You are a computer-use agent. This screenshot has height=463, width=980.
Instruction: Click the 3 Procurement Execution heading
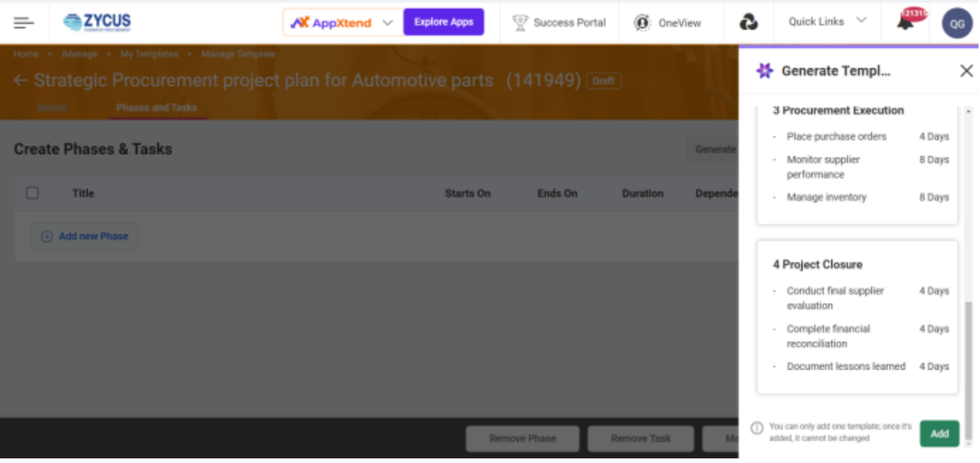(x=838, y=110)
